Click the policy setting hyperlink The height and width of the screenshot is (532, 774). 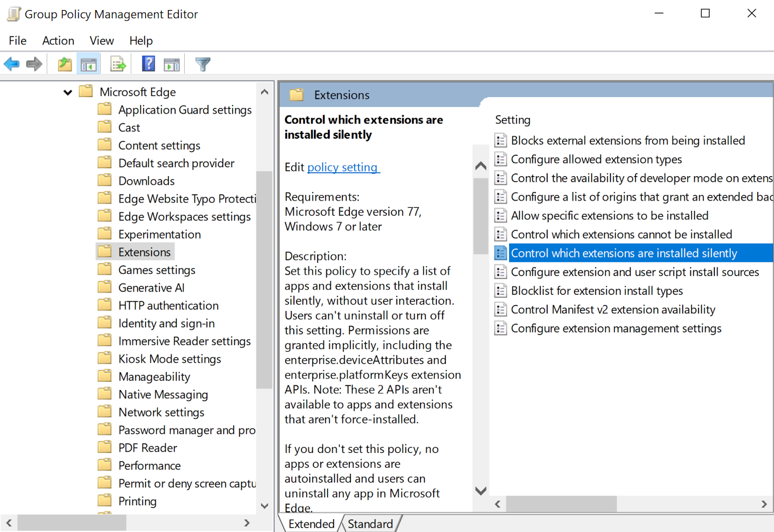(342, 167)
